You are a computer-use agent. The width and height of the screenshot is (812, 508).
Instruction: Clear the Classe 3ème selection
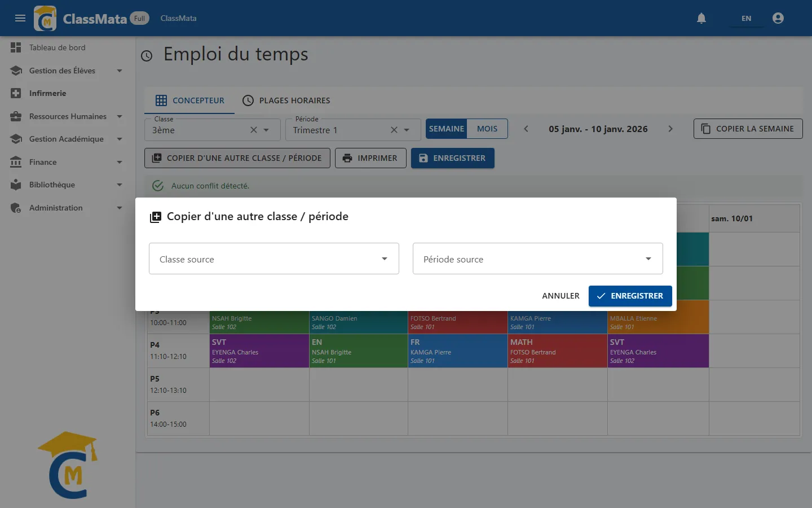(254, 130)
